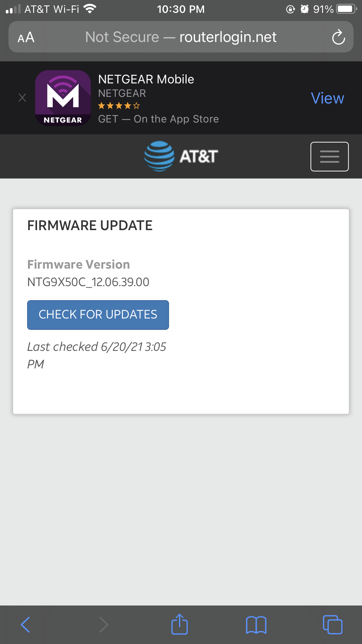Tap the battery indicator in status bar

(346, 9)
